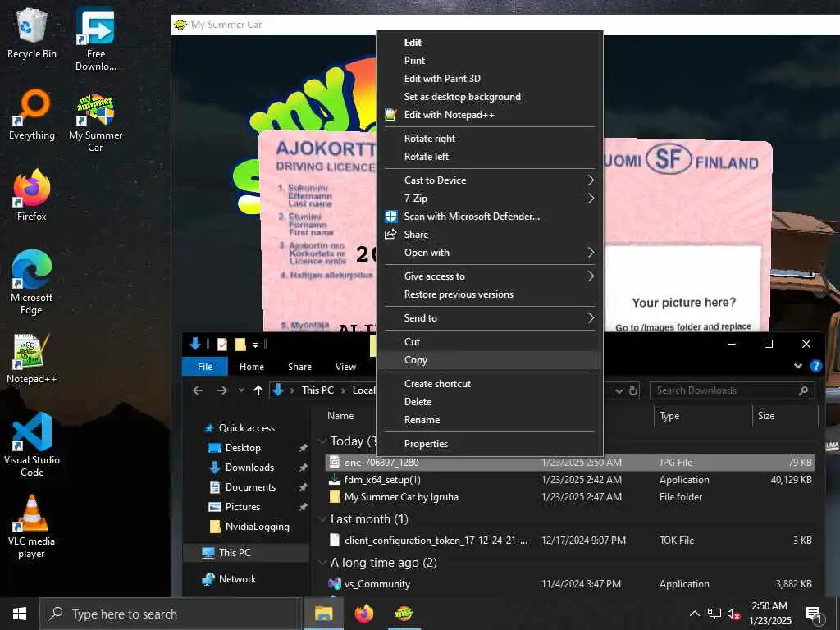Select the vs_Community application file
The height and width of the screenshot is (630, 840).
click(x=571, y=584)
